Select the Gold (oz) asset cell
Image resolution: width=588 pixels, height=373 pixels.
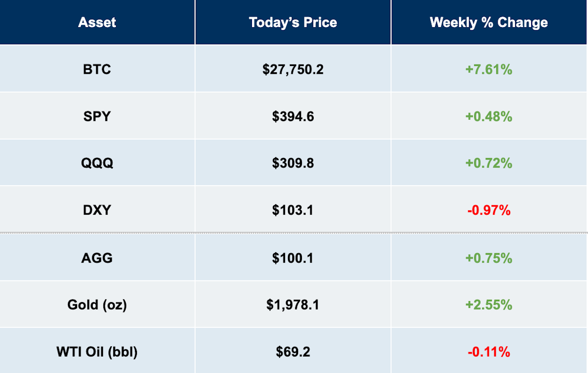point(97,305)
